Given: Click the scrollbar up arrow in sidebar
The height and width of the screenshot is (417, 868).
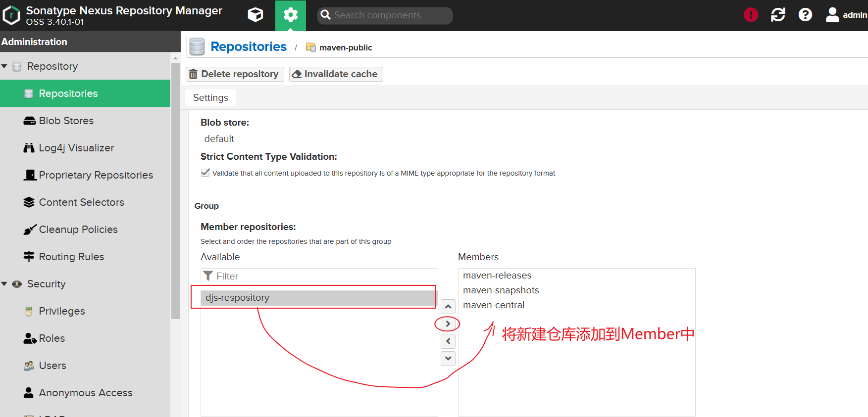Looking at the screenshot, I should (x=175, y=58).
